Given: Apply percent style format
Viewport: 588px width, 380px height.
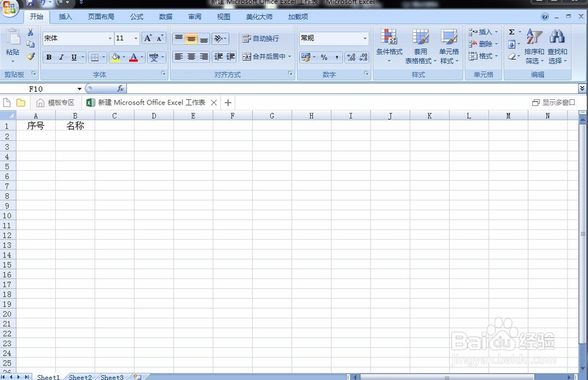Looking at the screenshot, I should tap(324, 58).
